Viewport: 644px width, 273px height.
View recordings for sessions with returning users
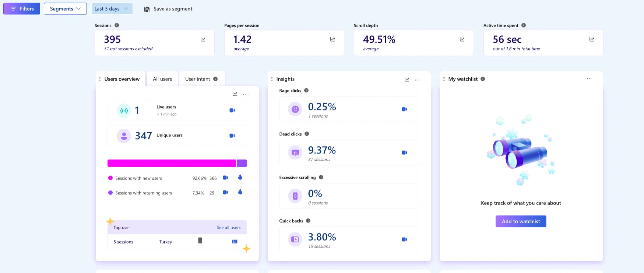[226, 192]
